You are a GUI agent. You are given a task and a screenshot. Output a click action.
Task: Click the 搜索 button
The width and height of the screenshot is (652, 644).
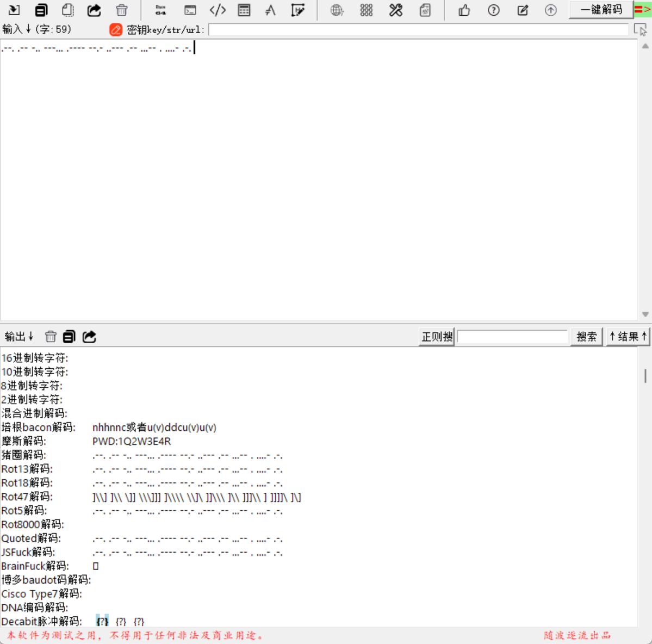point(586,337)
